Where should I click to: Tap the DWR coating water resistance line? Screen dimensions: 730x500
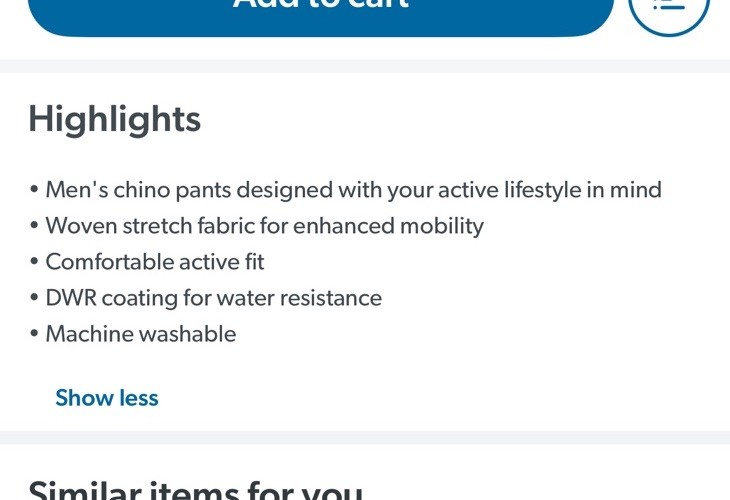(x=214, y=298)
